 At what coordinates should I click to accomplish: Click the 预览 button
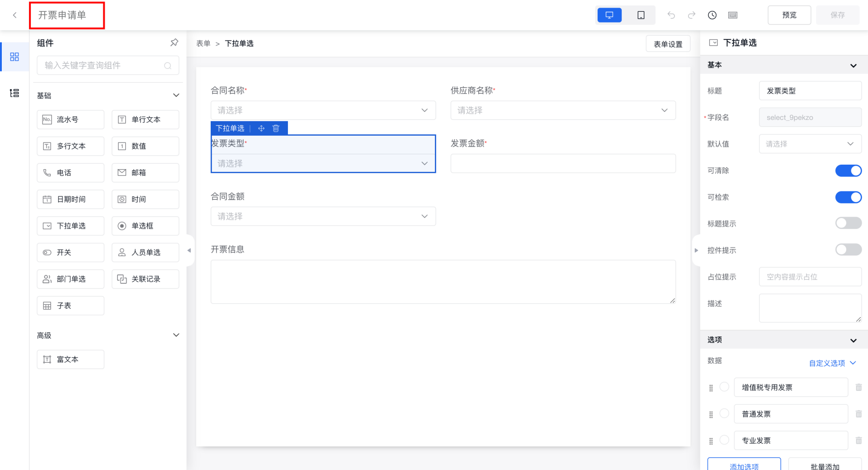[x=789, y=15]
